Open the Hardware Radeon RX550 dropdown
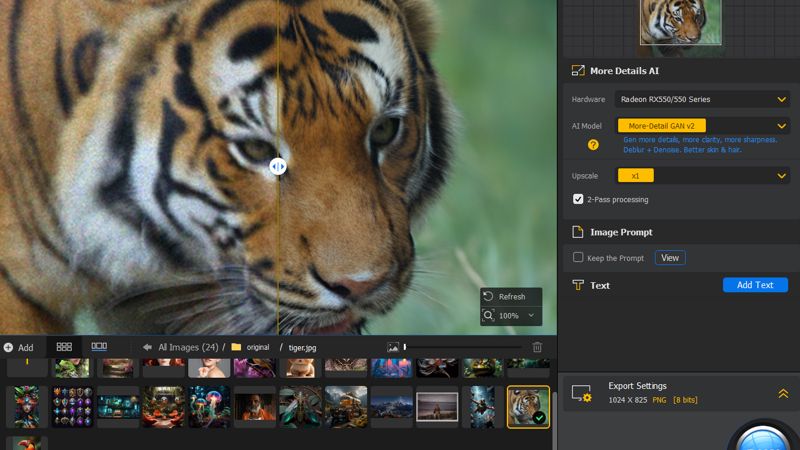The image size is (800, 450). click(702, 99)
